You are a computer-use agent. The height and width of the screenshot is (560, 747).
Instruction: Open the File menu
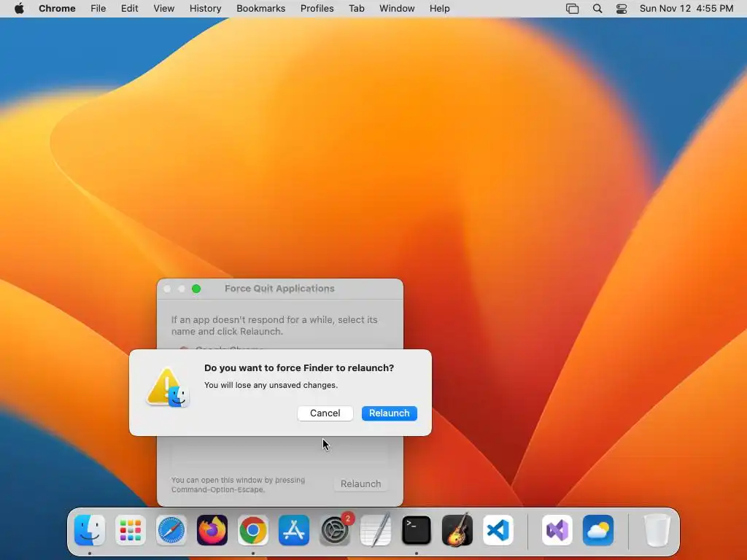pyautogui.click(x=98, y=9)
